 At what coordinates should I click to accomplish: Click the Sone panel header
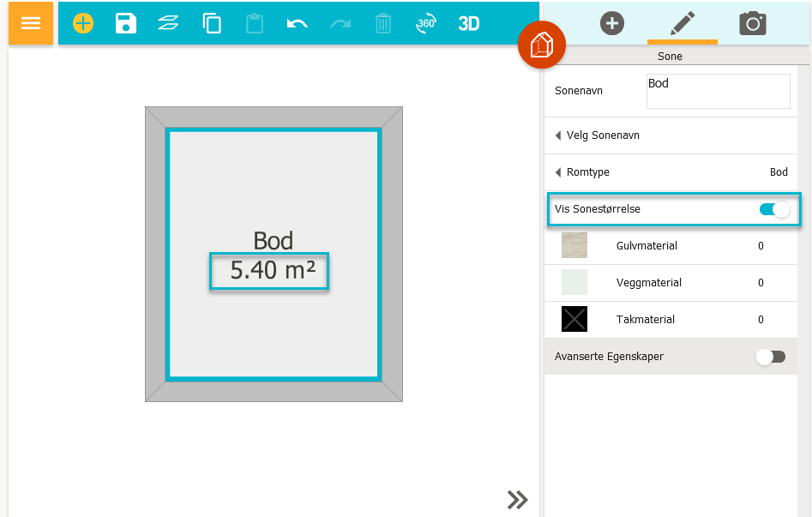click(670, 56)
